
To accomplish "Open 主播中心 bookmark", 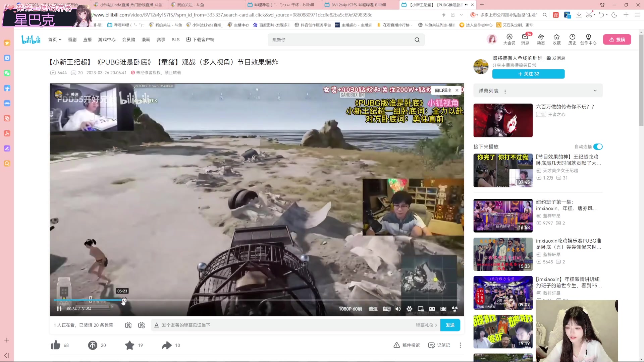I will tap(238, 25).
